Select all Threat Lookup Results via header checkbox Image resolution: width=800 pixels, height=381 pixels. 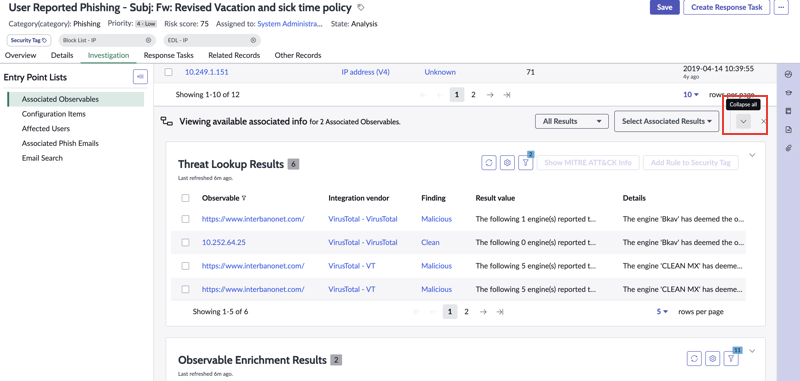[x=185, y=198]
